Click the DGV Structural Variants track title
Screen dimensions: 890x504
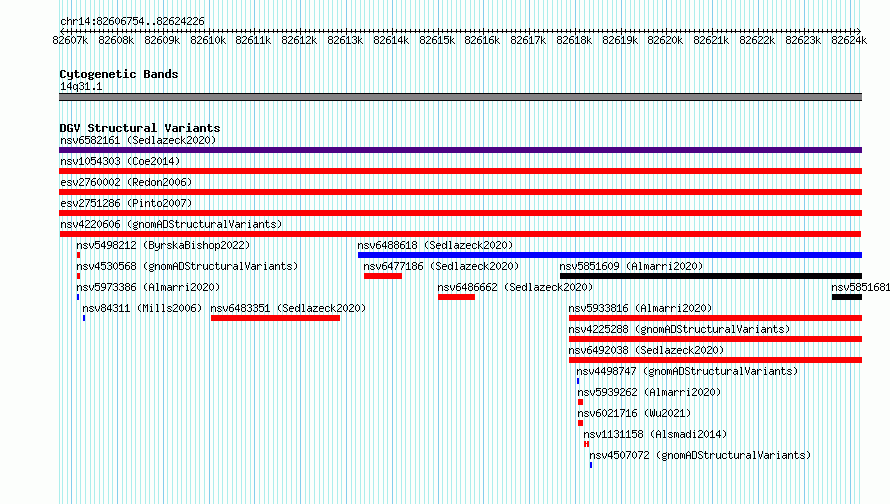(x=140, y=128)
